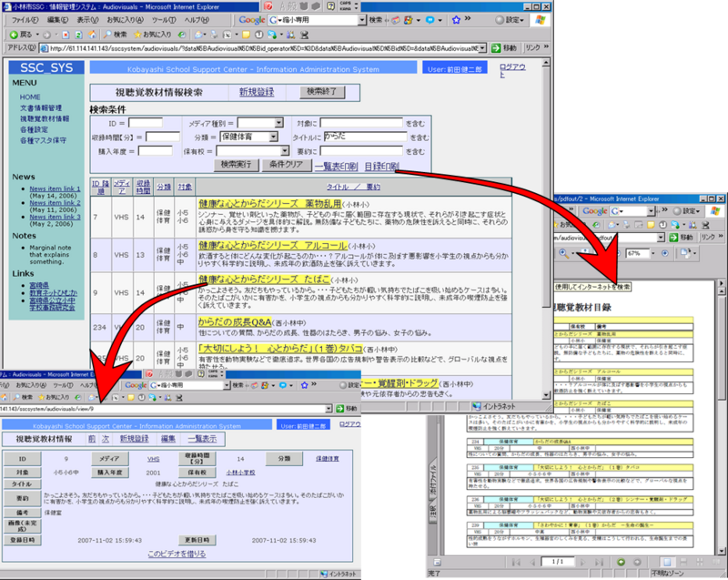The height and width of the screenshot is (580, 728).
Task: Click the 新規登録 link in search header
Action: 256,92
